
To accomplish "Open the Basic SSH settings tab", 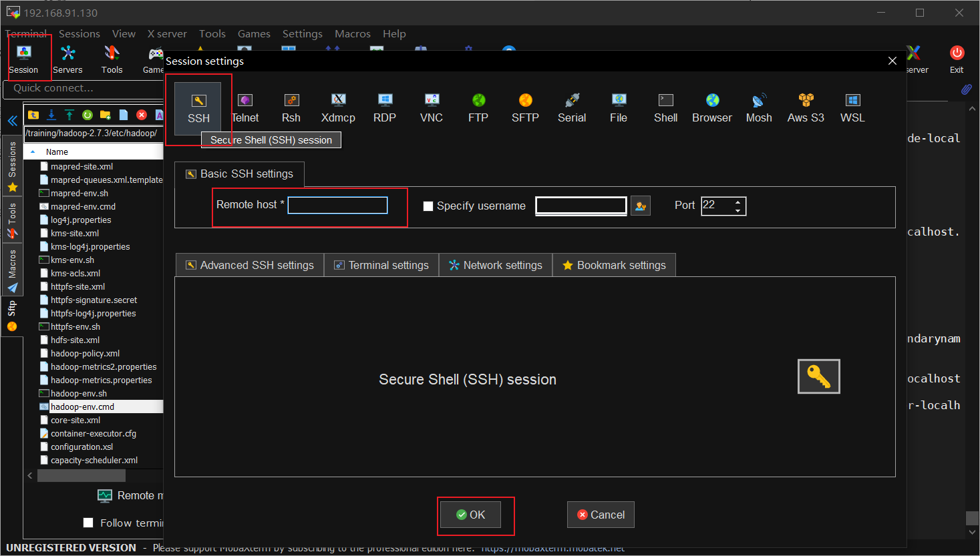I will coord(239,174).
